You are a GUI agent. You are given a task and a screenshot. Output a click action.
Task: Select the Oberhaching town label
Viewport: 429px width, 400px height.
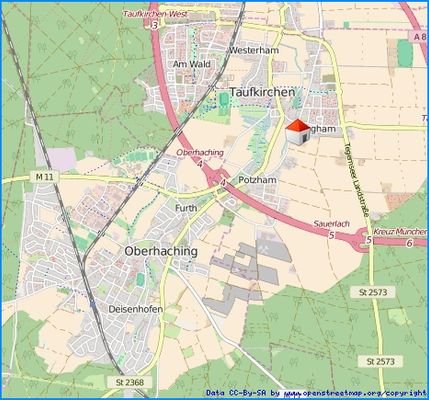coord(161,251)
